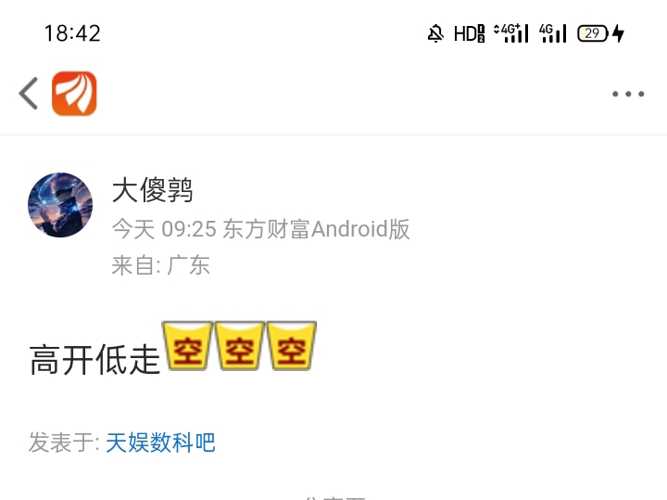Tap the first 空 emoji sticker
Image resolution: width=667 pixels, height=500 pixels.
188,346
